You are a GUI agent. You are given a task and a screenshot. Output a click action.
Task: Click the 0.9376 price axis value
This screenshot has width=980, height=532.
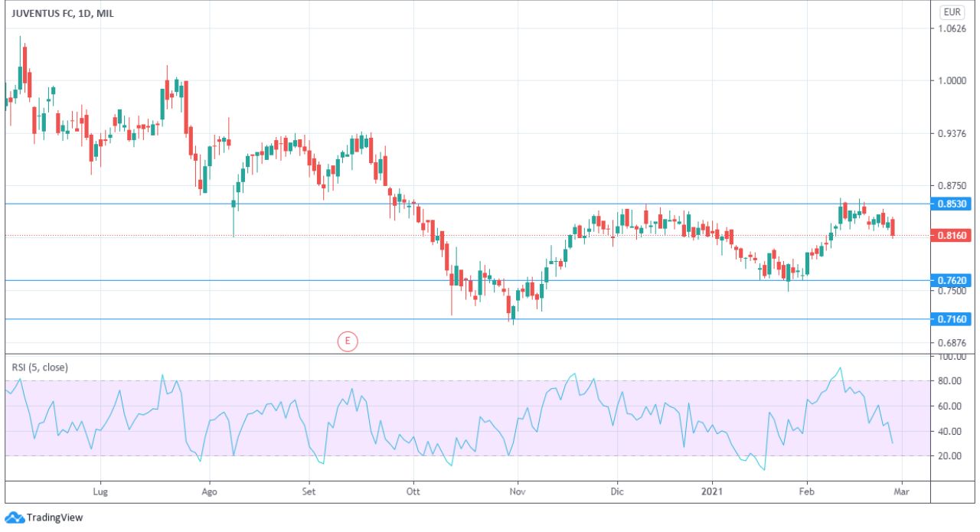click(x=952, y=133)
